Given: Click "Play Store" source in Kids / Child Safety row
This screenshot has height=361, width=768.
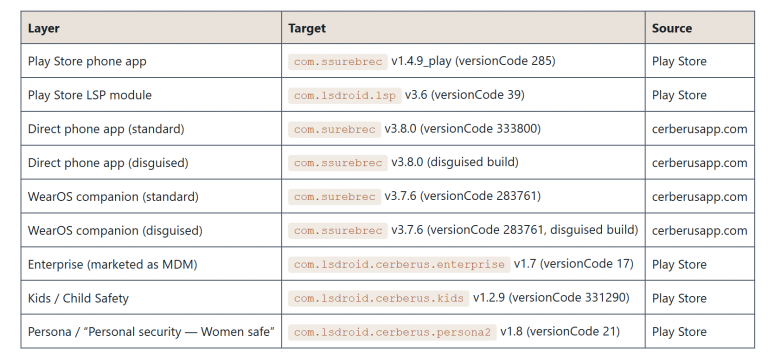Looking at the screenshot, I should (x=679, y=298).
